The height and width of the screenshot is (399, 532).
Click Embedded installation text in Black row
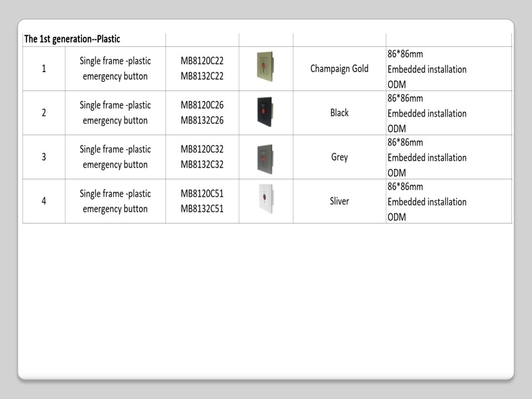coord(427,114)
